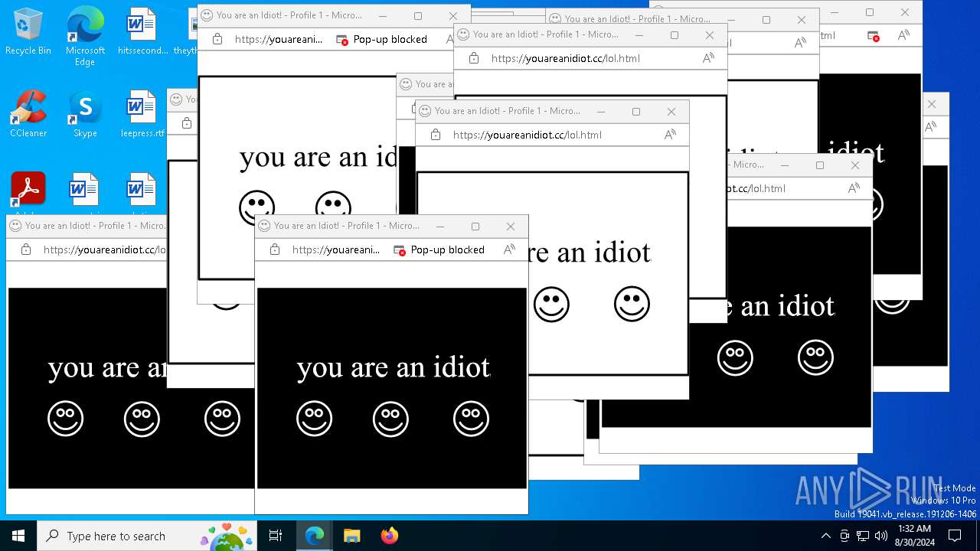Click the Read aloud icon in the middle window
980x551 pixels.
(x=671, y=135)
